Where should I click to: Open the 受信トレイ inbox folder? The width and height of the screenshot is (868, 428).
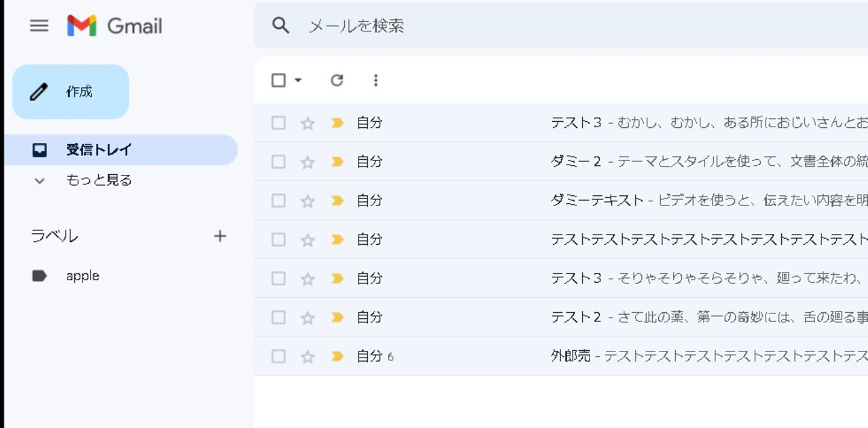pos(98,150)
